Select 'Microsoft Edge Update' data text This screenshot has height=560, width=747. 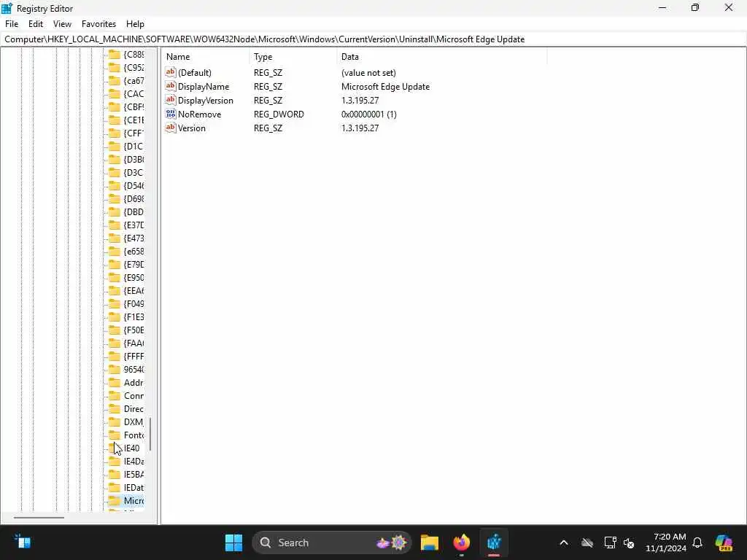tap(385, 87)
